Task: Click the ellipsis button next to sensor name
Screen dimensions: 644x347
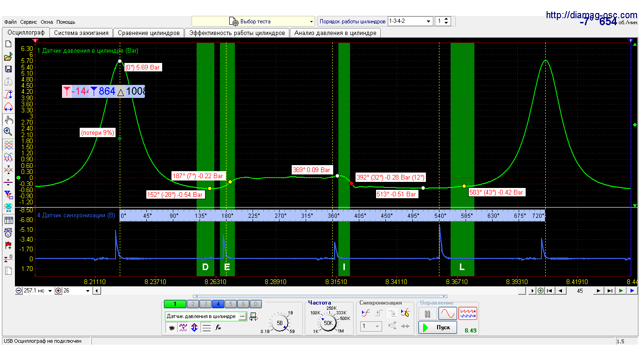Action: tap(242, 316)
